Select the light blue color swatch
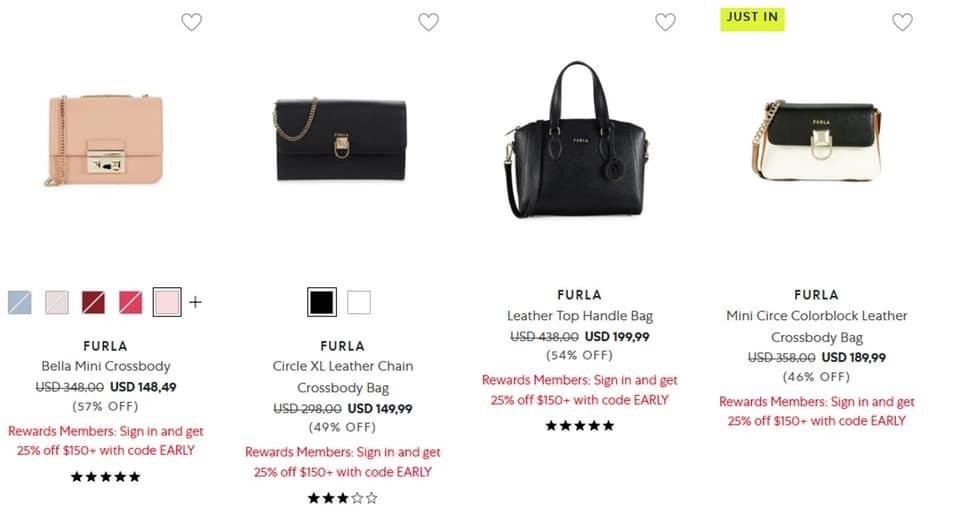 tap(20, 302)
